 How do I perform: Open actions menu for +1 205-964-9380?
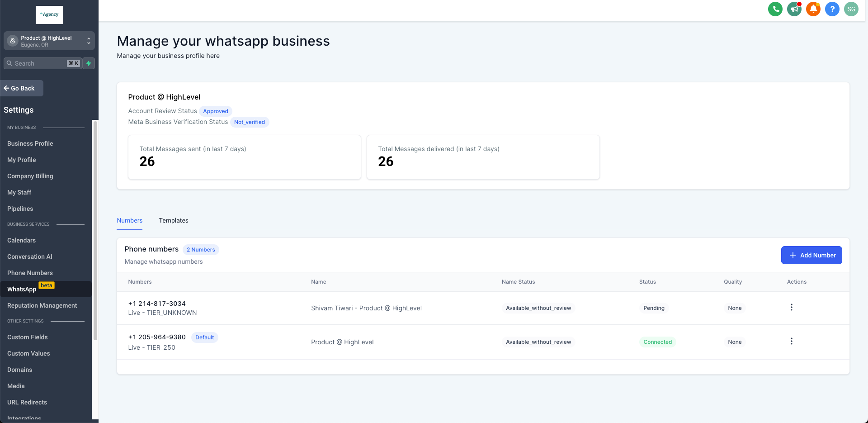point(791,341)
